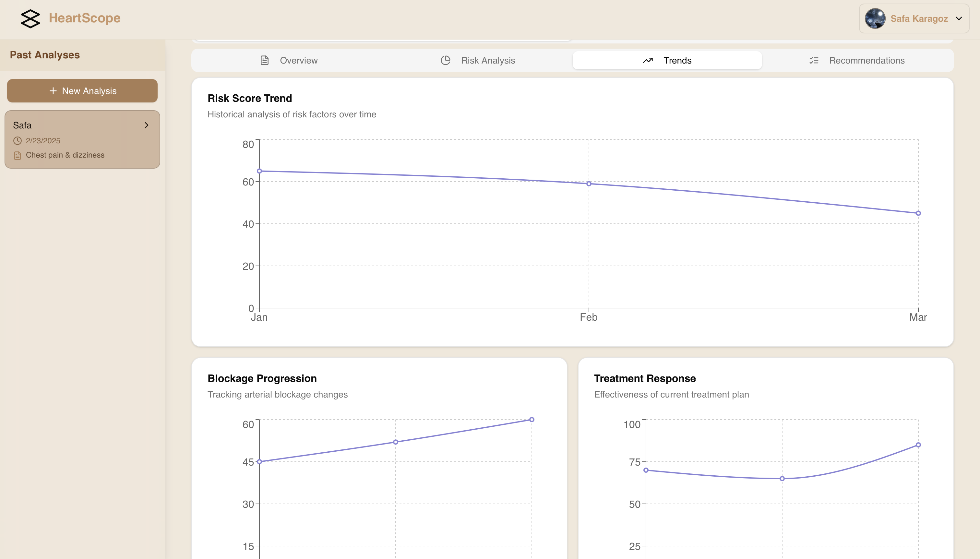This screenshot has width=980, height=559.
Task: Click the Trends upward arrow icon
Action: [x=648, y=60]
